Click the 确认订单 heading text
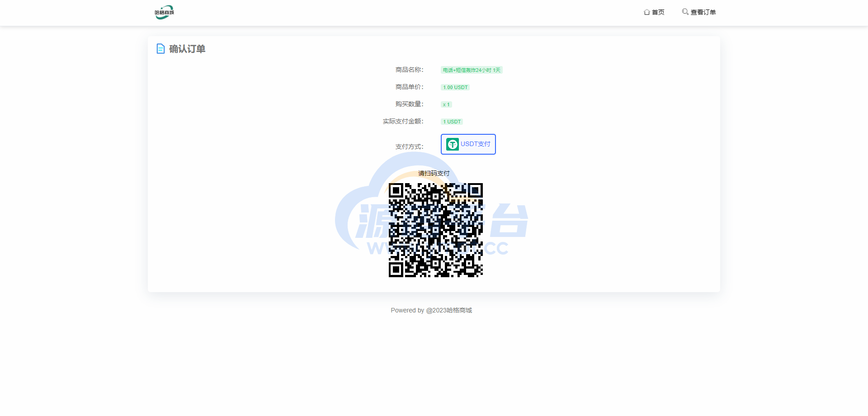 pos(187,49)
